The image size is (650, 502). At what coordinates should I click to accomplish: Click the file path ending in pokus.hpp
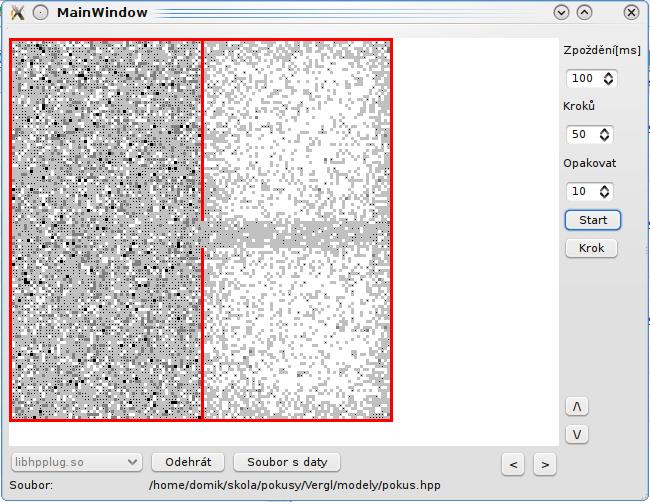pos(294,485)
